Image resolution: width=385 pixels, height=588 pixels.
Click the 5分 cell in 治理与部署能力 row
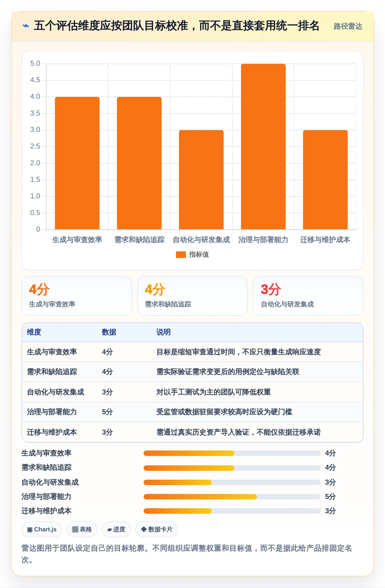point(108,412)
